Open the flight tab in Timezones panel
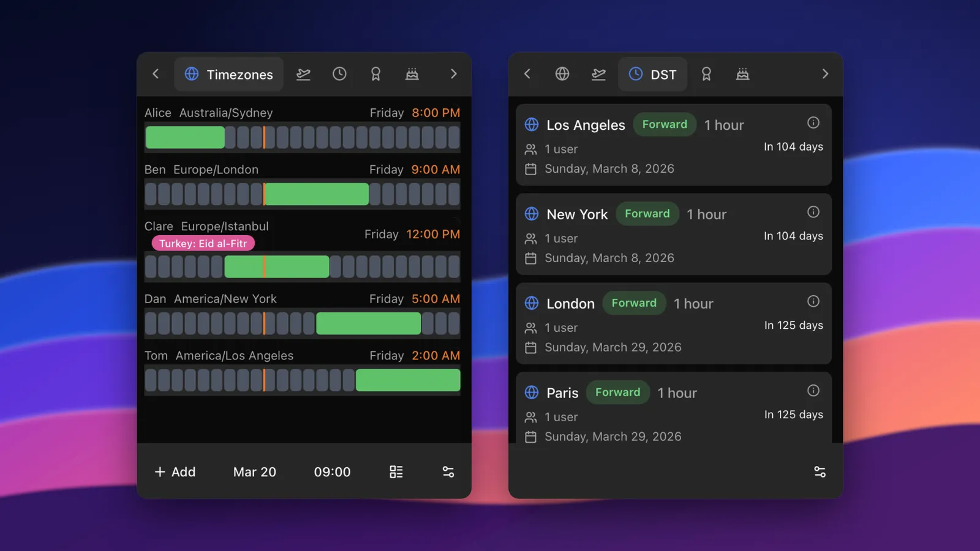The width and height of the screenshot is (980, 551). click(x=303, y=74)
